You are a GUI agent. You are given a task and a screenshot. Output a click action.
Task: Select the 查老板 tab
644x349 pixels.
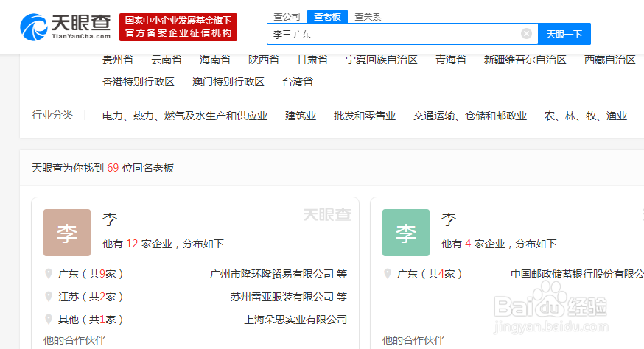pyautogui.click(x=327, y=16)
